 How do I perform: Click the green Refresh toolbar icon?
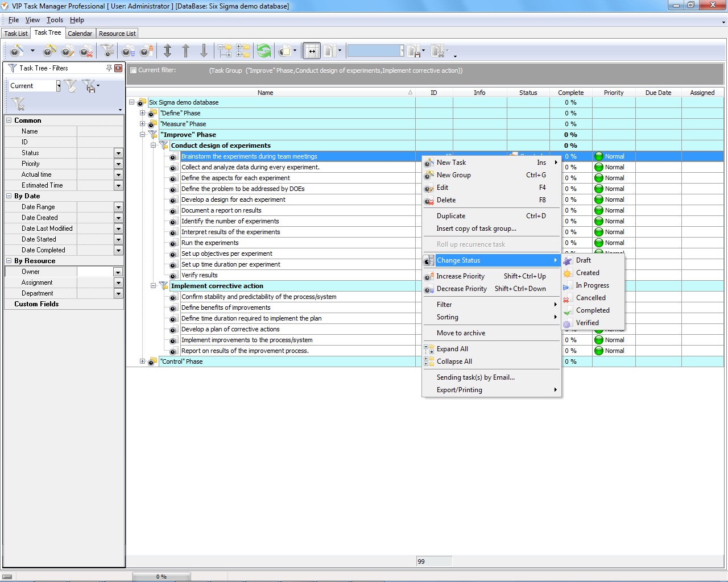coord(264,51)
